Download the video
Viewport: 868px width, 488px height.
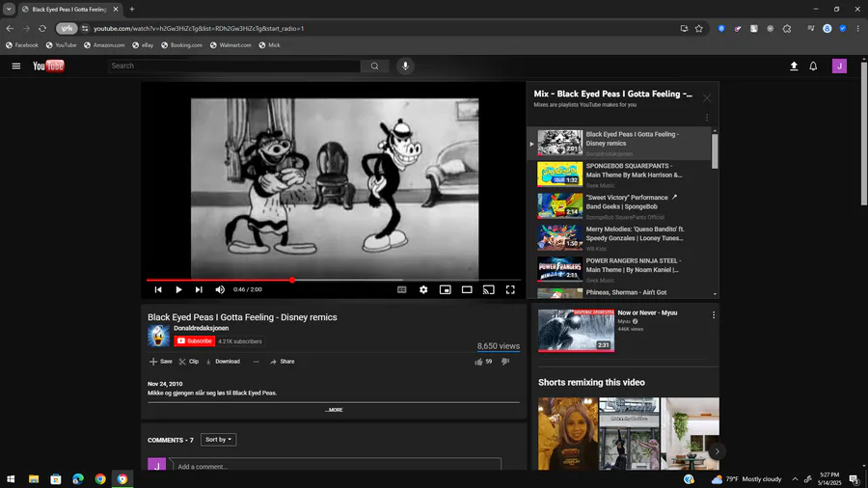(x=223, y=362)
